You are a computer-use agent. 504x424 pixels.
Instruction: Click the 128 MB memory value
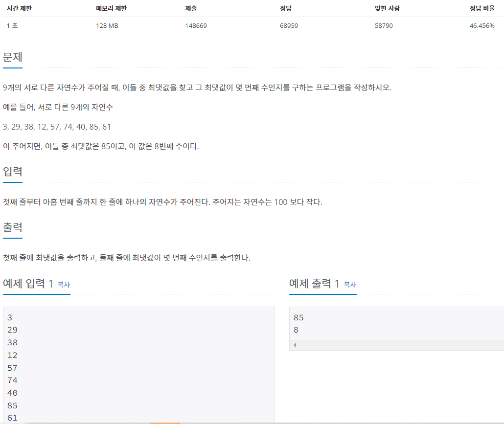click(107, 26)
